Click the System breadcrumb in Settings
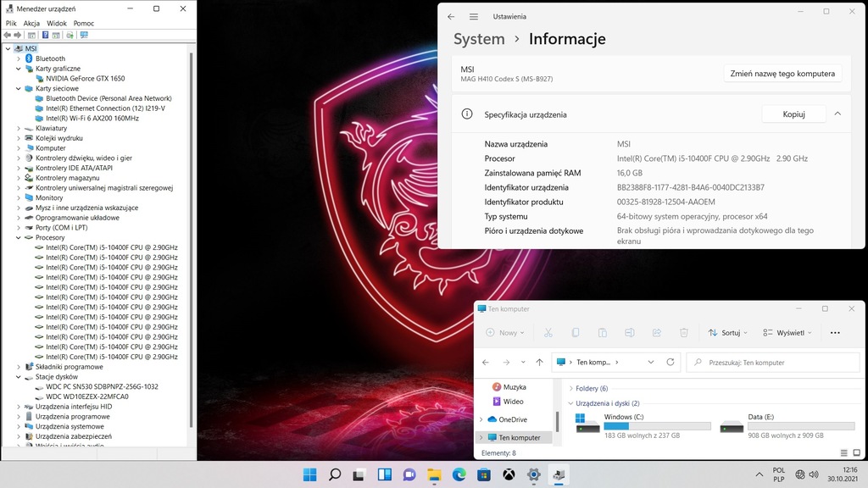868x488 pixels. pos(480,39)
